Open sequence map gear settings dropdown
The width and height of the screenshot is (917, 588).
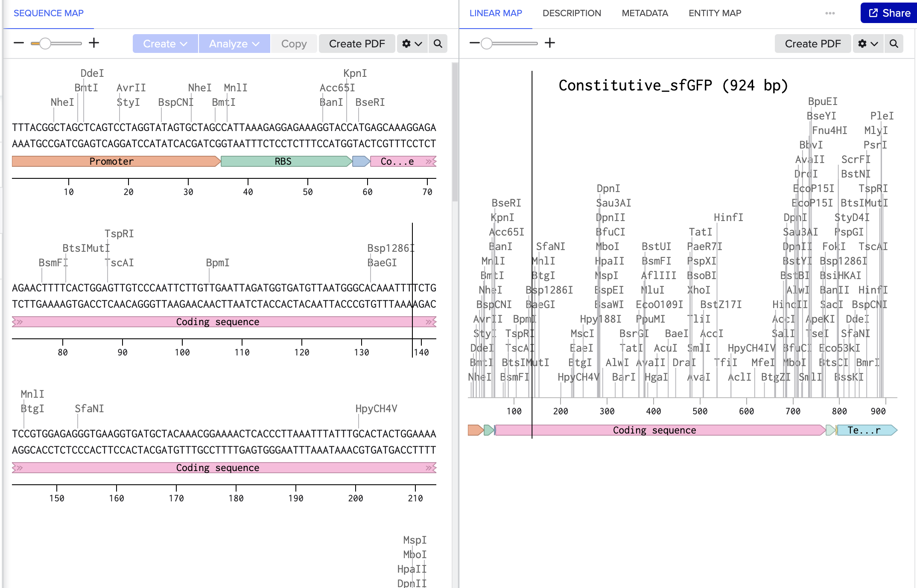click(412, 44)
